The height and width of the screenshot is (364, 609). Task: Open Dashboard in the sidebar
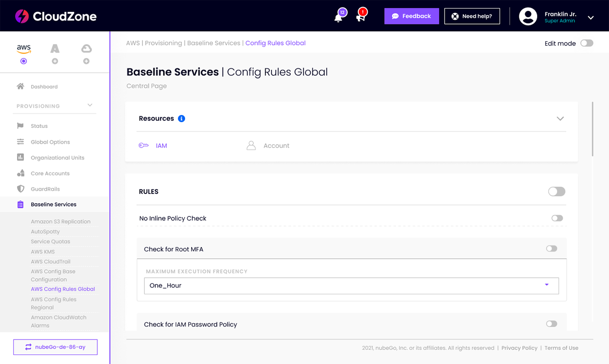[x=44, y=87]
